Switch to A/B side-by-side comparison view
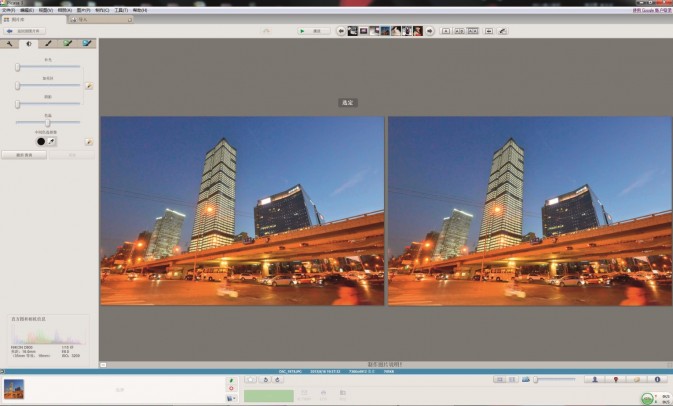673x406 pixels. (x=459, y=31)
